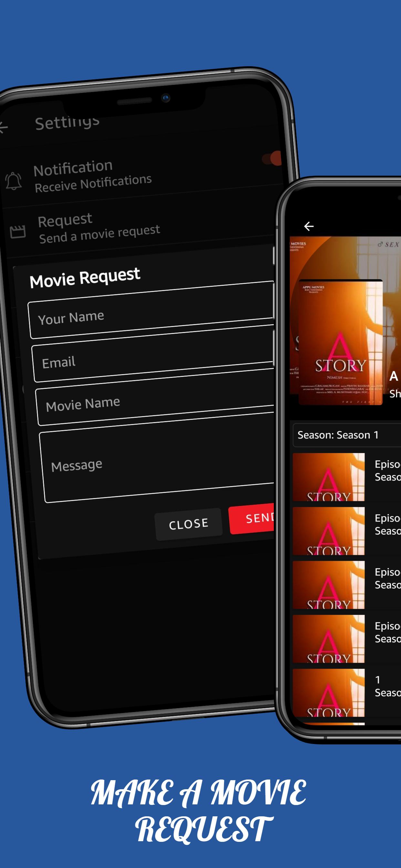
Task: Tap the movie clapperboard Request icon
Action: click(17, 232)
